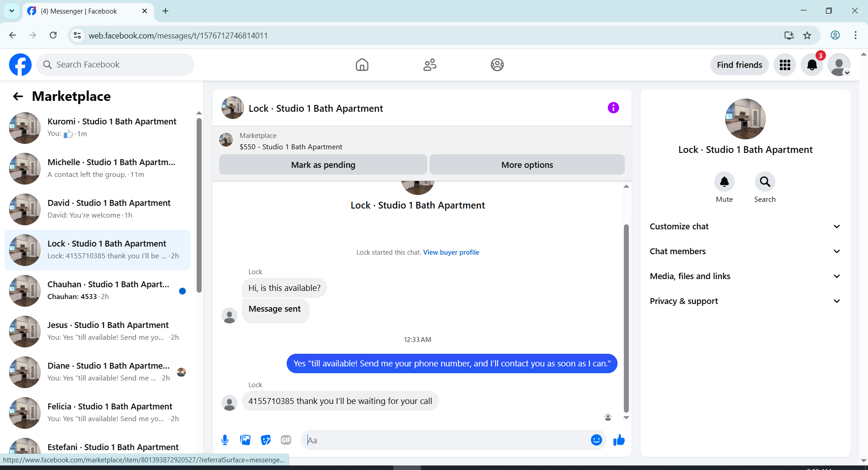View site information icon in address bar
The height and width of the screenshot is (470, 868).
coord(77,35)
